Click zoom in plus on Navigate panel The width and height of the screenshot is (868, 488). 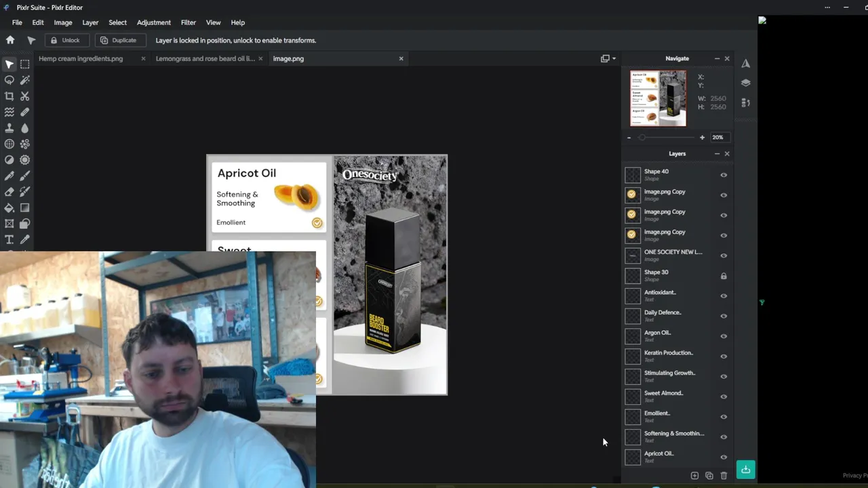click(x=702, y=138)
